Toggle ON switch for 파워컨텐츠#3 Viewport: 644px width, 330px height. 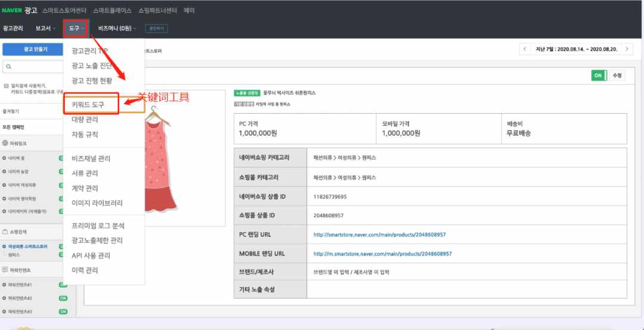pos(63,312)
